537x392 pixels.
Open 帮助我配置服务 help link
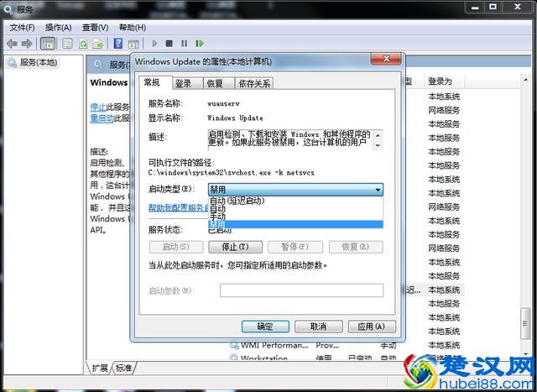coord(179,207)
